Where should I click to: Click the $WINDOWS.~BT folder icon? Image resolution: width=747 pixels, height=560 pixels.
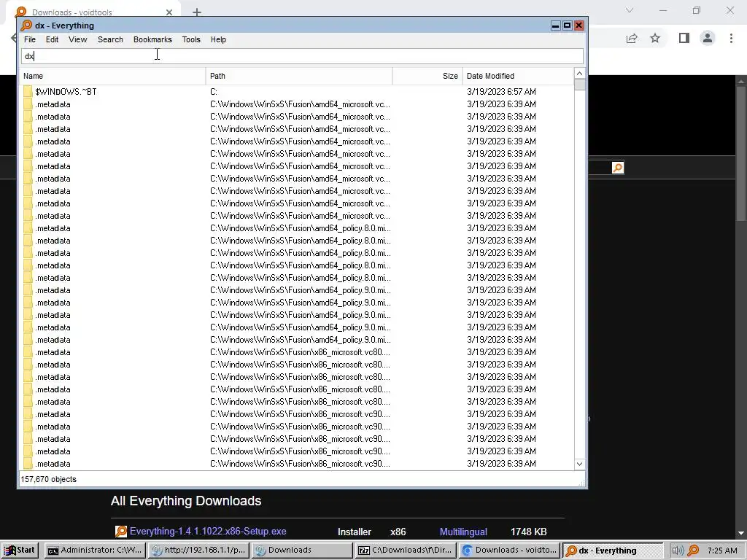coord(28,91)
